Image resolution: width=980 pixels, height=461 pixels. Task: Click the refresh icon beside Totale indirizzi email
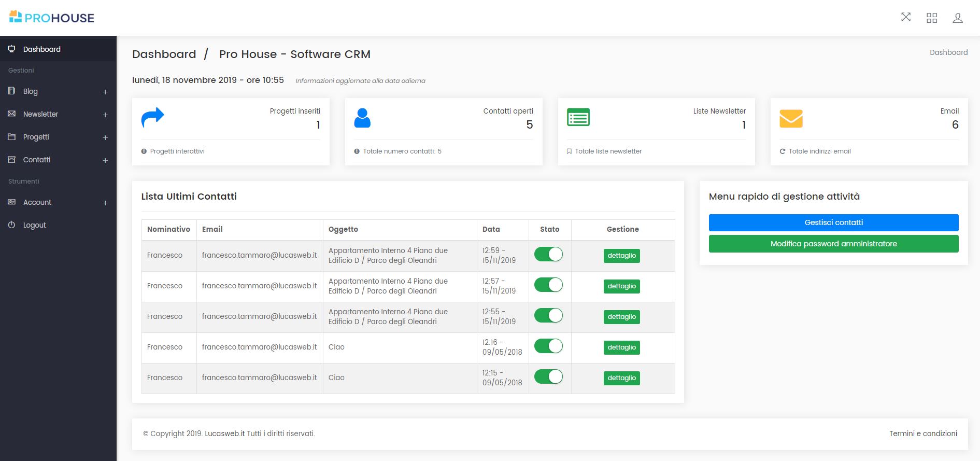[783, 151]
